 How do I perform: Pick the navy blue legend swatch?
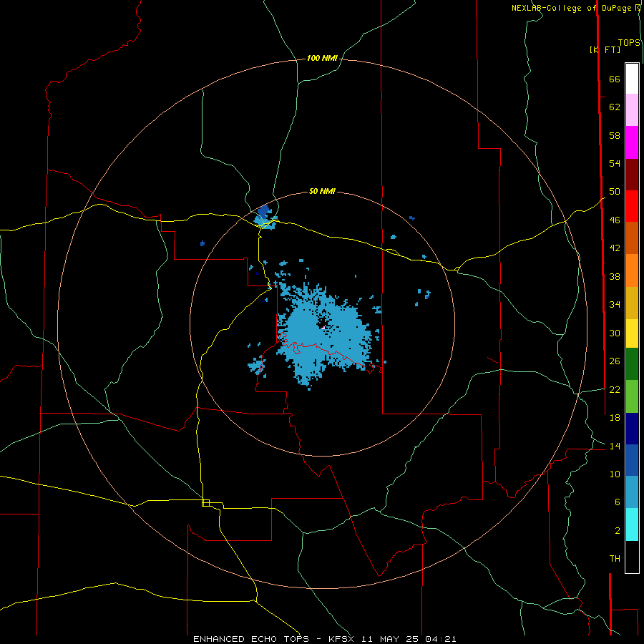632,429
